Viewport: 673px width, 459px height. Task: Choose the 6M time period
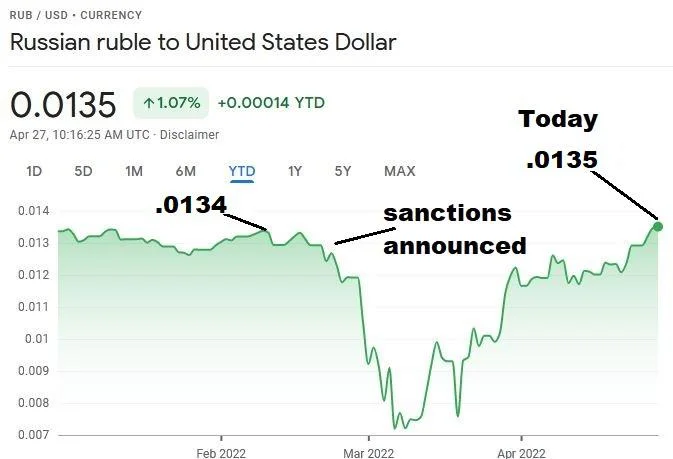tap(185, 171)
